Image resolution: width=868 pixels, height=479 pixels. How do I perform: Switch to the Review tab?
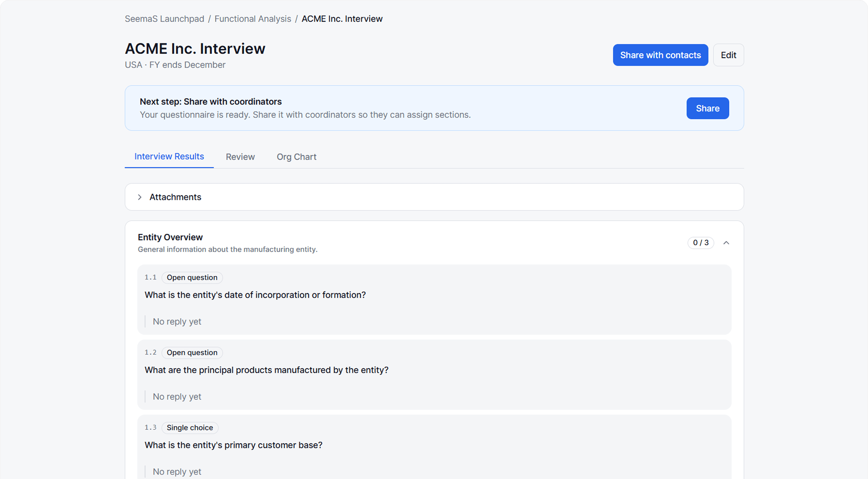(240, 157)
